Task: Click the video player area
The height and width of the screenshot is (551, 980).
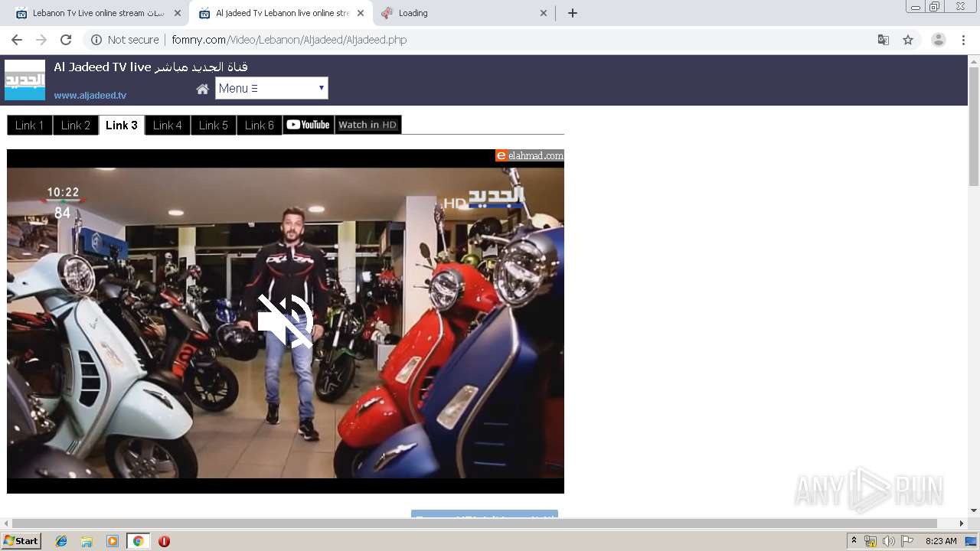Action: (286, 321)
